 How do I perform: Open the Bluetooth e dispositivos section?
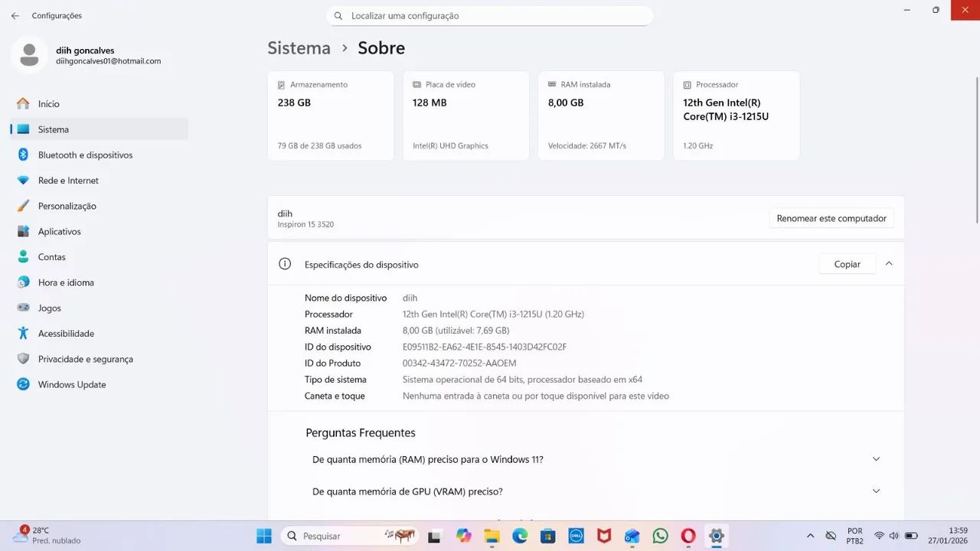tap(85, 155)
